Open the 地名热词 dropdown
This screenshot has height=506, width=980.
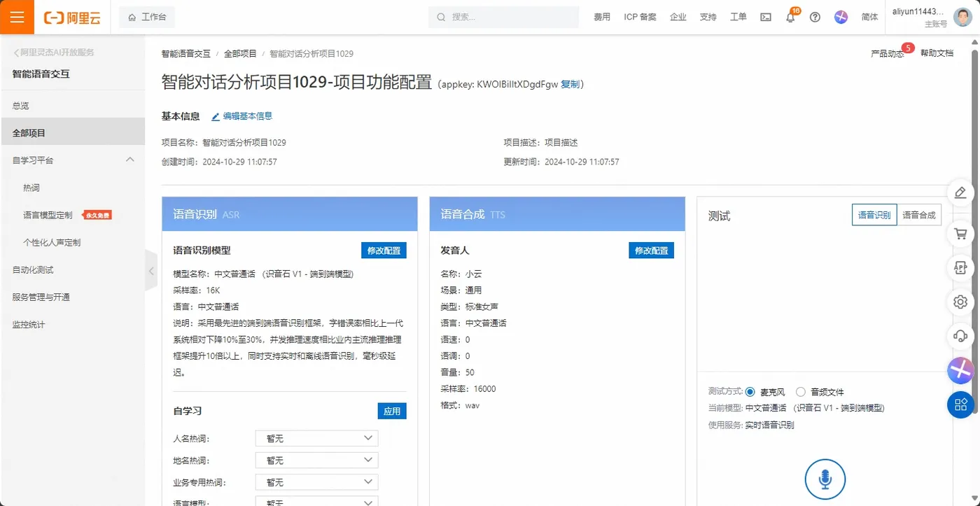[x=317, y=461]
